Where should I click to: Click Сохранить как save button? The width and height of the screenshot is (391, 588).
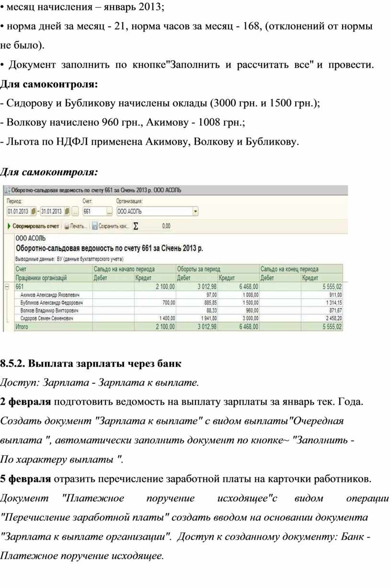pyautogui.click(x=111, y=225)
